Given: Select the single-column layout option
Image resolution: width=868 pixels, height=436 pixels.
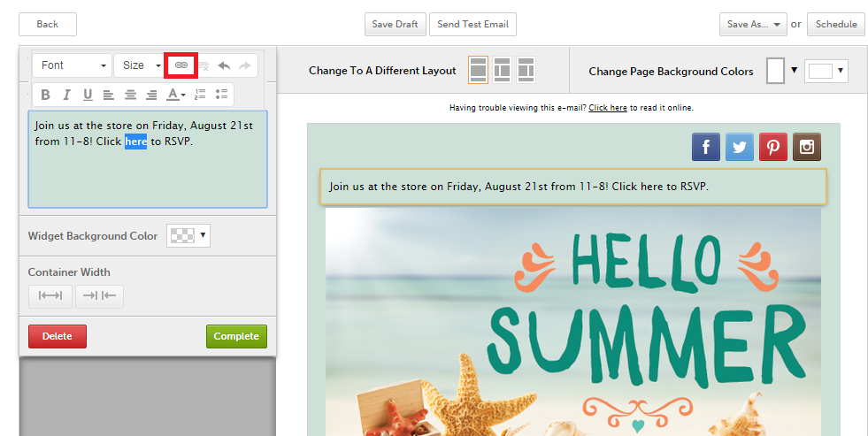Looking at the screenshot, I should (478, 70).
